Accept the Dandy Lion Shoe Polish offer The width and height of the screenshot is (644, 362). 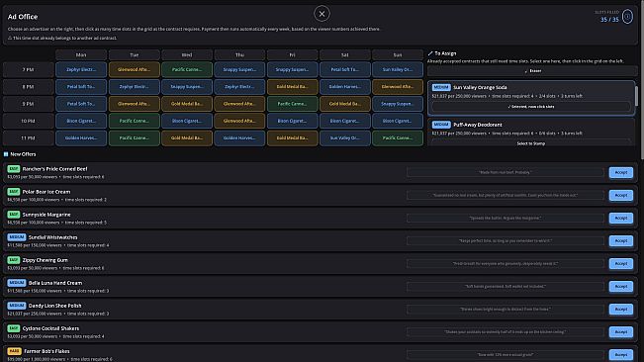(x=620, y=310)
